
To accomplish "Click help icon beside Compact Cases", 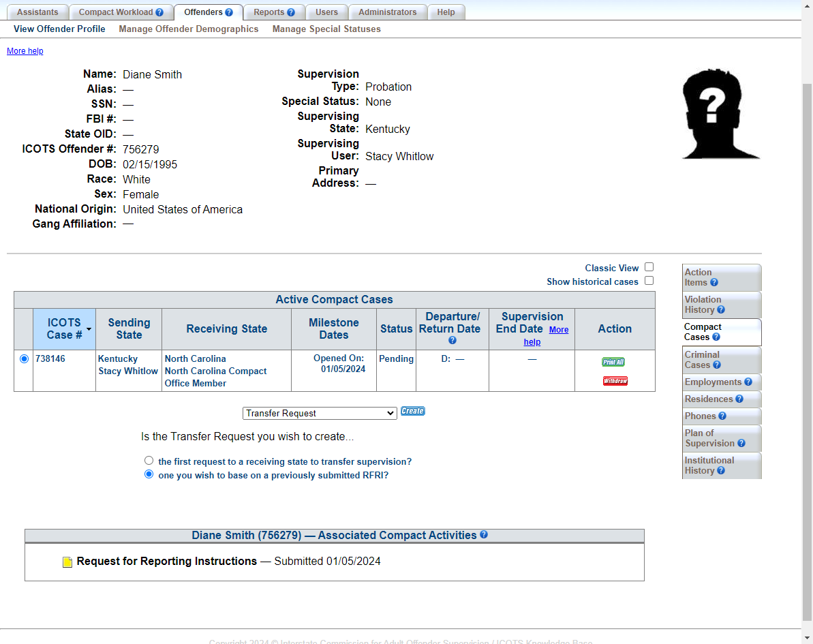I will click(716, 337).
